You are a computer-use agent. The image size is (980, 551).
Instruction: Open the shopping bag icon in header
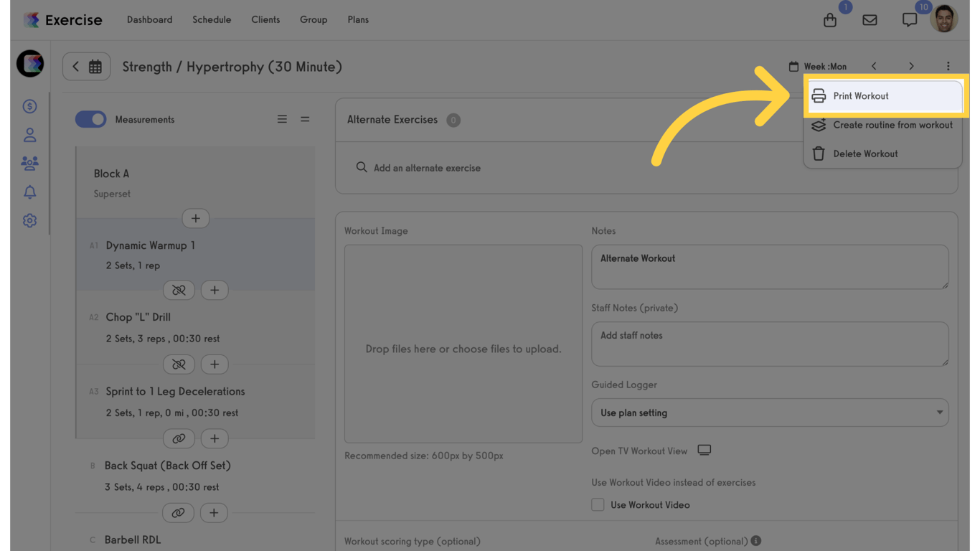[830, 20]
